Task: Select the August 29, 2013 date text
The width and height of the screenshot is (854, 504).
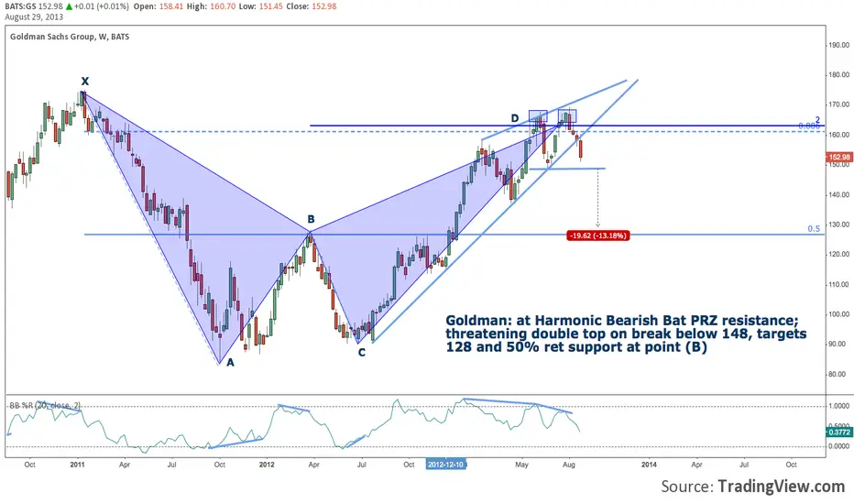Action: tap(34, 16)
